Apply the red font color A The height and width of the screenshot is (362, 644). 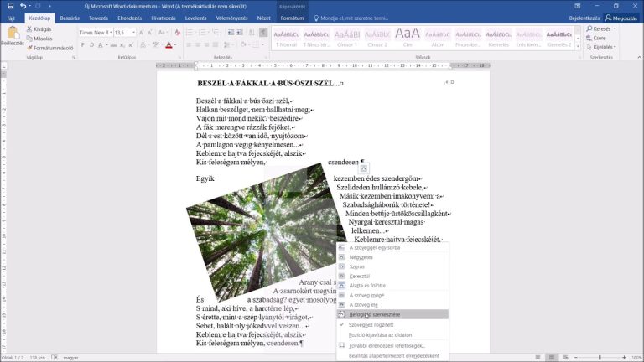click(x=169, y=44)
